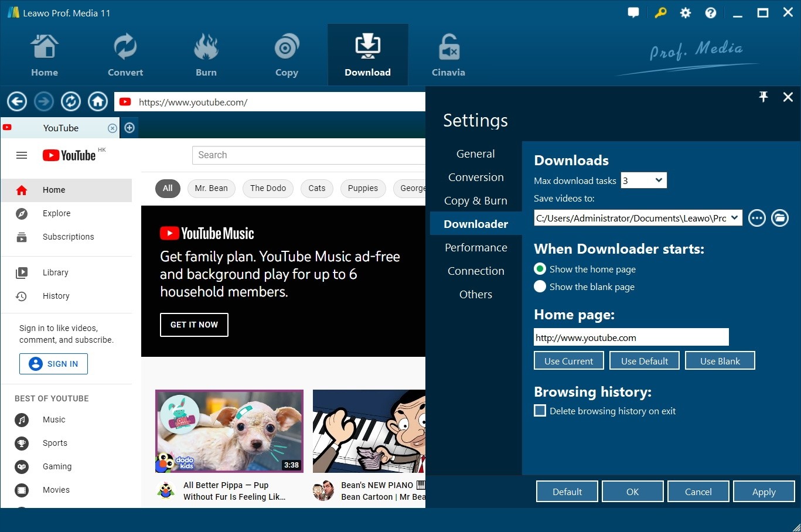Browse for save folder with ellipsis button
This screenshot has width=801, height=532.
coord(757,219)
